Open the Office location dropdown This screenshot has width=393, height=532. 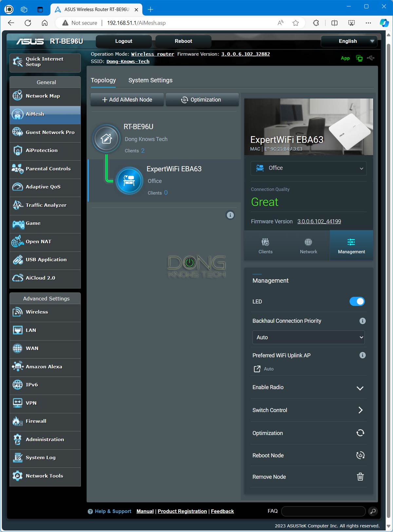coord(309,168)
